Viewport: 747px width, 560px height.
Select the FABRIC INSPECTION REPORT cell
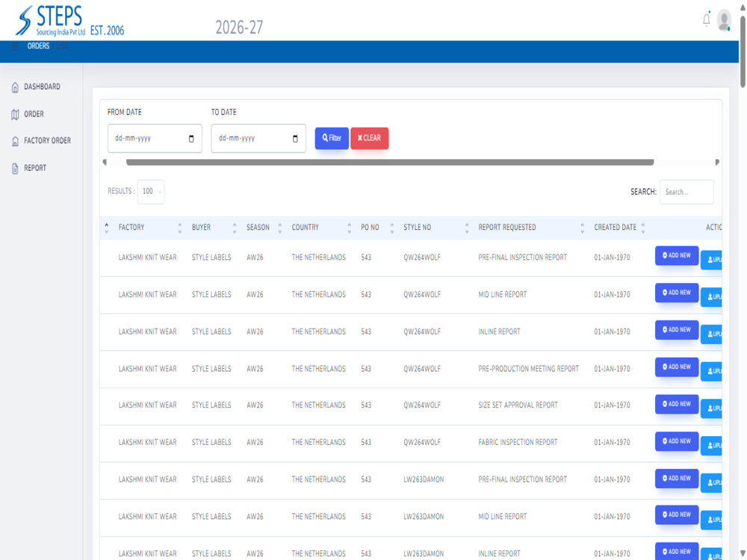click(518, 442)
